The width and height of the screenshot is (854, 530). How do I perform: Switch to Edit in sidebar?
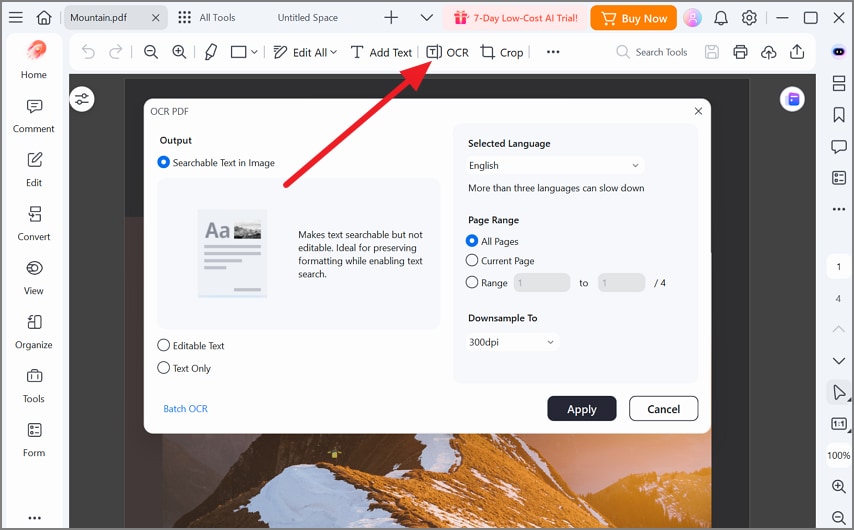34,170
